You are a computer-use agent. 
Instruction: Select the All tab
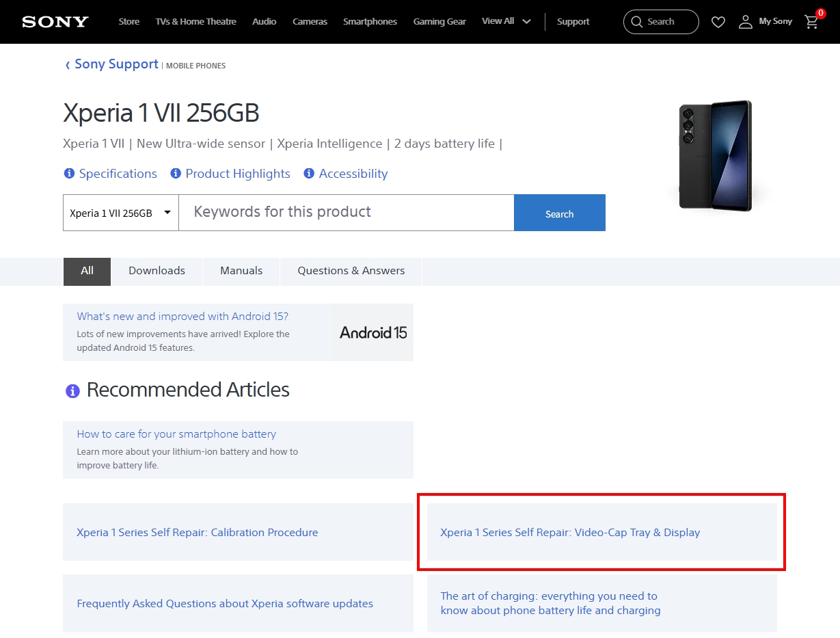(87, 271)
